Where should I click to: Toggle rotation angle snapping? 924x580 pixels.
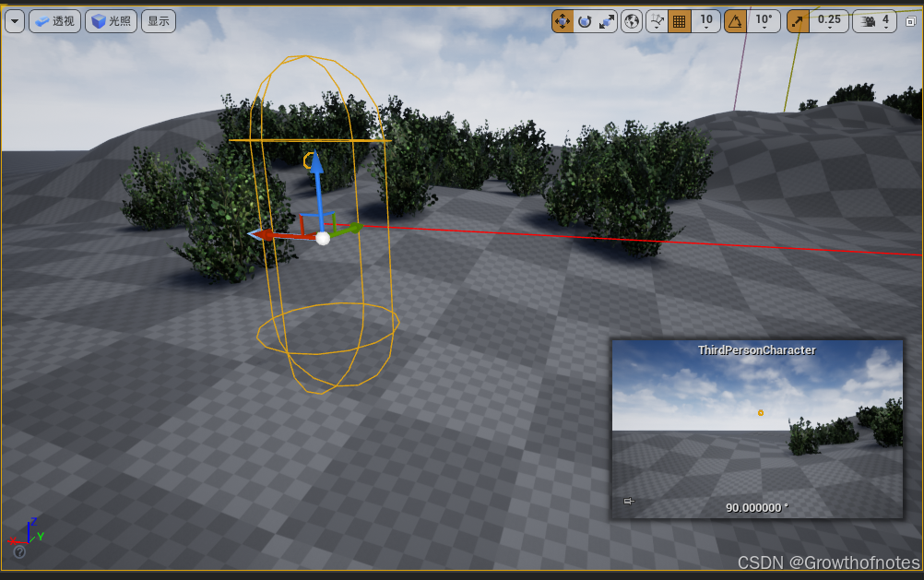tap(736, 22)
